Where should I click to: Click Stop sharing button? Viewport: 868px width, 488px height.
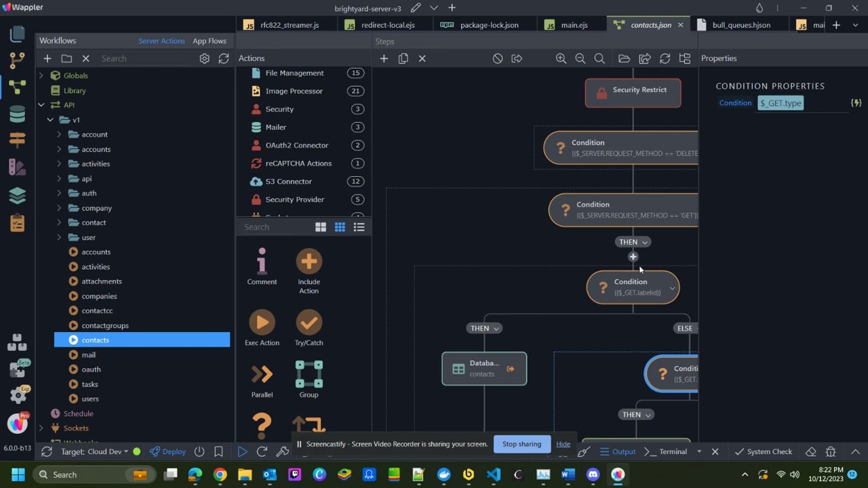tap(521, 444)
